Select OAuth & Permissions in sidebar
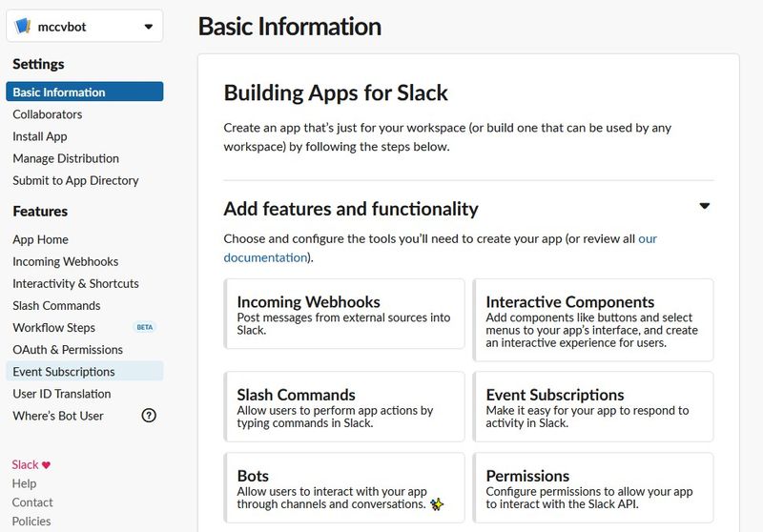Image resolution: width=763 pixels, height=532 pixels. click(68, 350)
